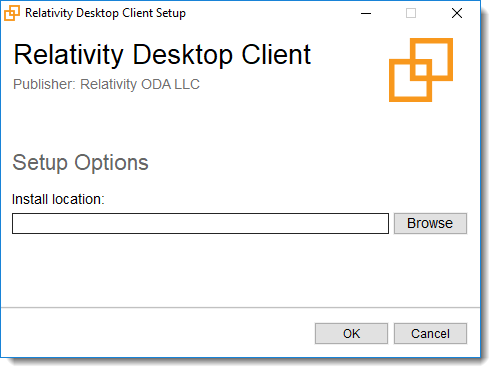Click the small center overlap square of logo
This screenshot has height=373, width=496.
421,70
